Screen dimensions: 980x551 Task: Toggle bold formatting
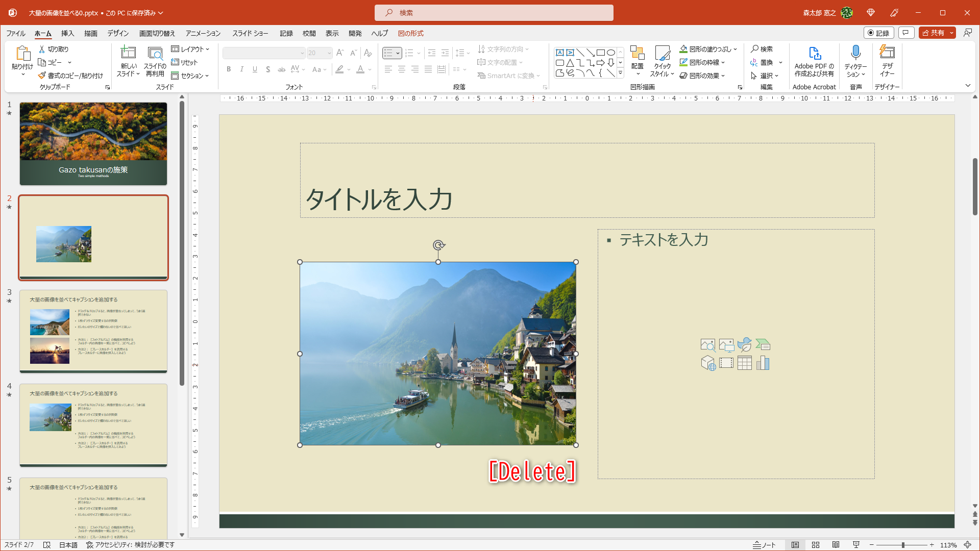click(229, 69)
